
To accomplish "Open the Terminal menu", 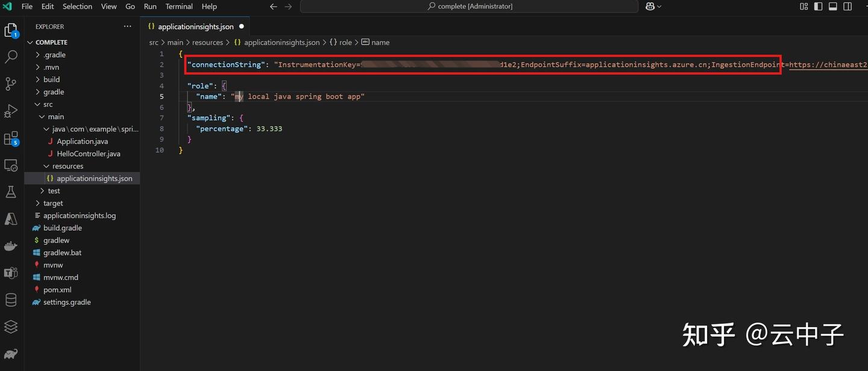I will click(x=178, y=7).
